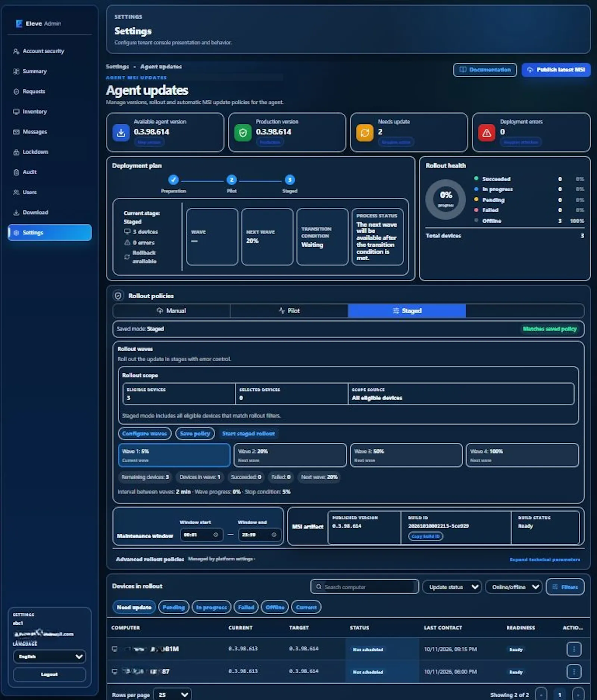
Task: Toggle the Pending filter chip
Action: [174, 608]
